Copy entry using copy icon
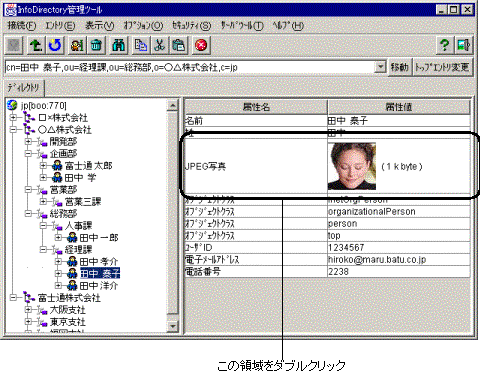This screenshot has width=480, height=381. click(x=140, y=45)
